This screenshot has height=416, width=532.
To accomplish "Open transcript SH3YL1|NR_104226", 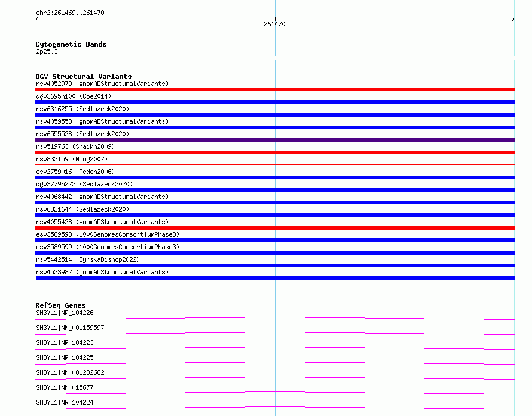I will 65,313.
